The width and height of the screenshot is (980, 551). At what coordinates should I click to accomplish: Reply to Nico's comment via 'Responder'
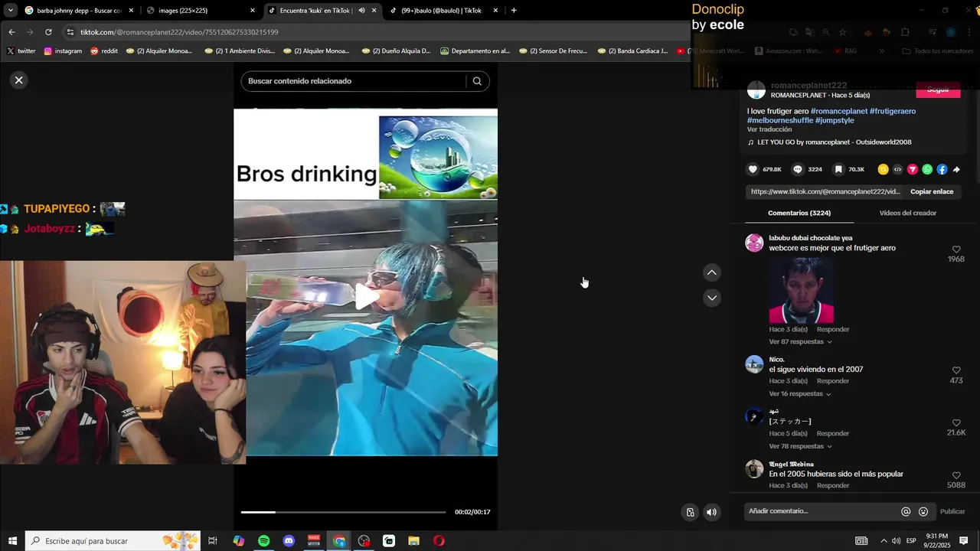tap(832, 381)
